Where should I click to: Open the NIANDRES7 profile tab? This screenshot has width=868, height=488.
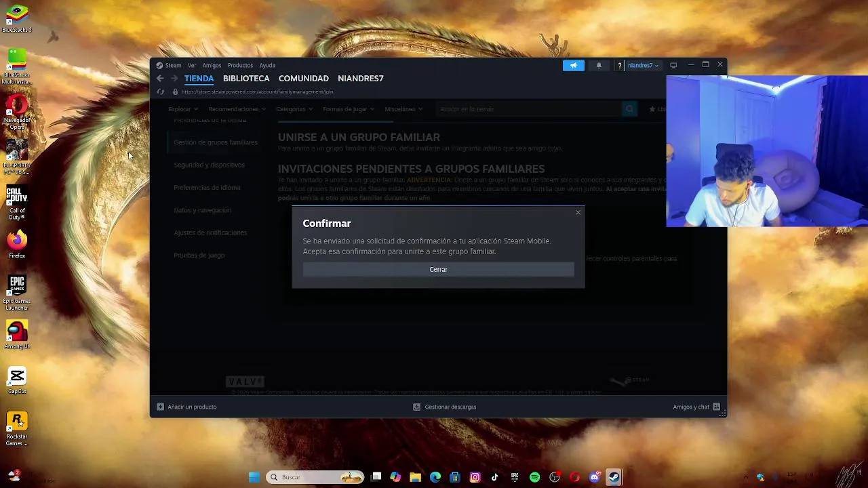(361, 79)
